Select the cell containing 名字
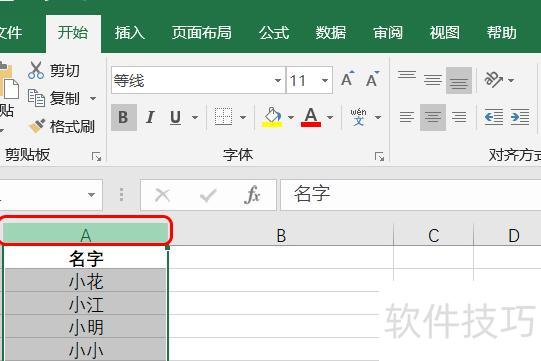 [86, 258]
